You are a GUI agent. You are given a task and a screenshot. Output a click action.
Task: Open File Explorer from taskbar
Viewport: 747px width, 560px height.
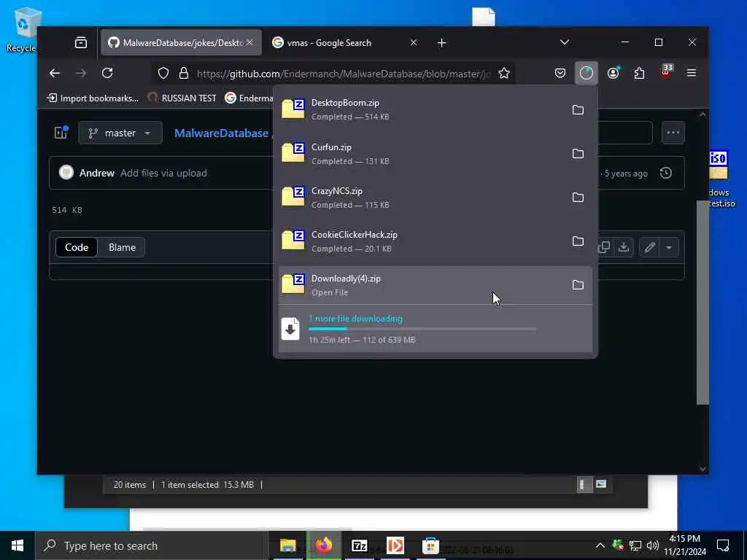pyautogui.click(x=287, y=545)
